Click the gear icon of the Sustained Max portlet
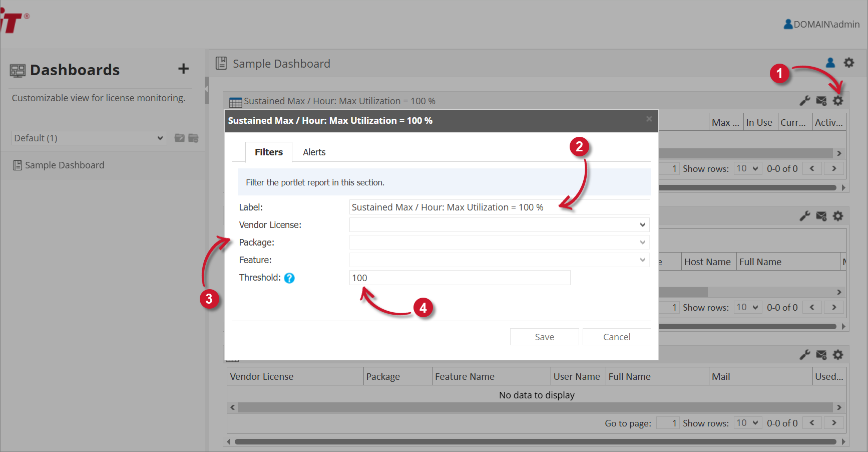This screenshot has width=868, height=452. 838,101
